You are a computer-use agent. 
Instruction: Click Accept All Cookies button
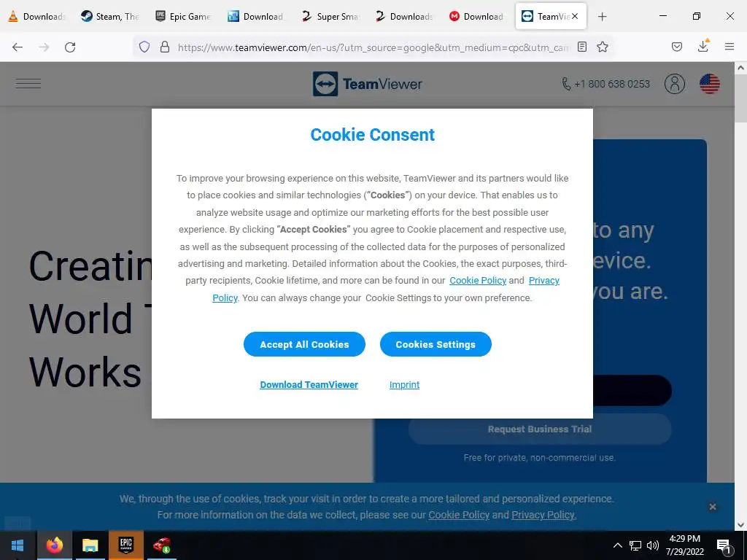coord(304,344)
